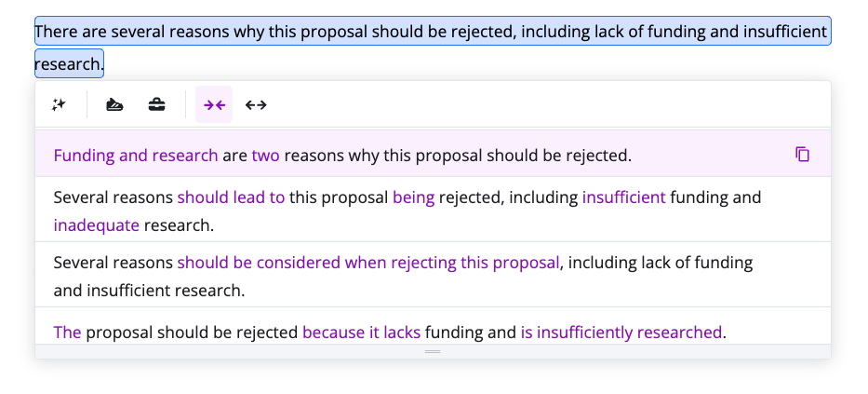This screenshot has width=868, height=394.
Task: Click the selected word 'research.' on second line
Action: [69, 63]
